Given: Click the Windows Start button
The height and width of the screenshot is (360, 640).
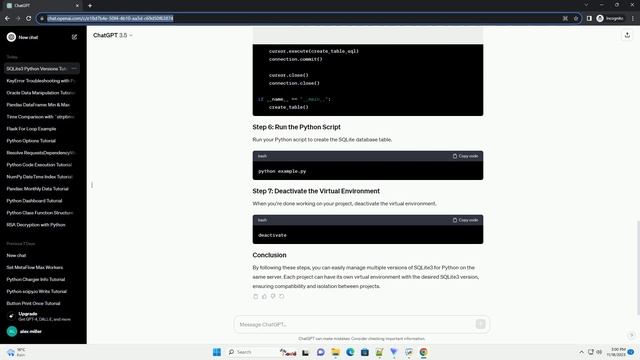Looking at the screenshot, I should 217,352.
